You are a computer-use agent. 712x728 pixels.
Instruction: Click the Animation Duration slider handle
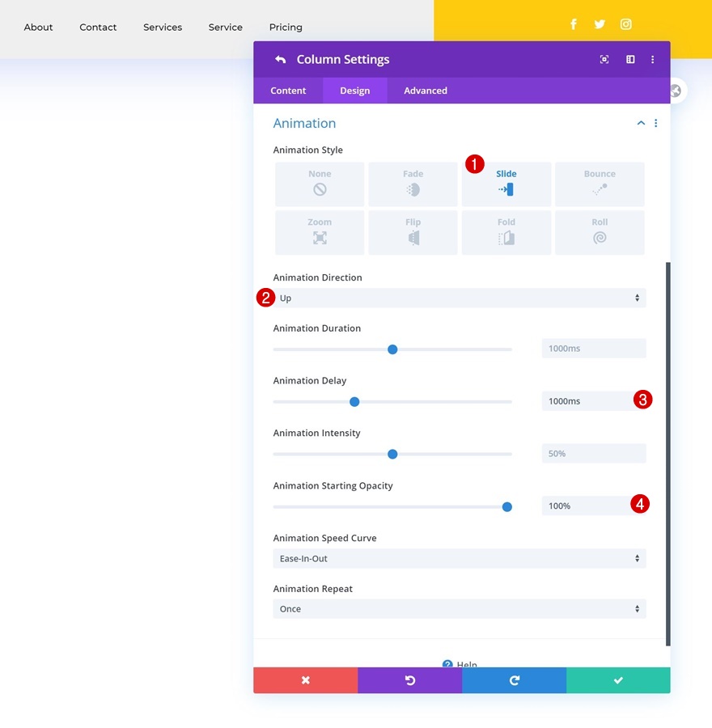tap(392, 349)
